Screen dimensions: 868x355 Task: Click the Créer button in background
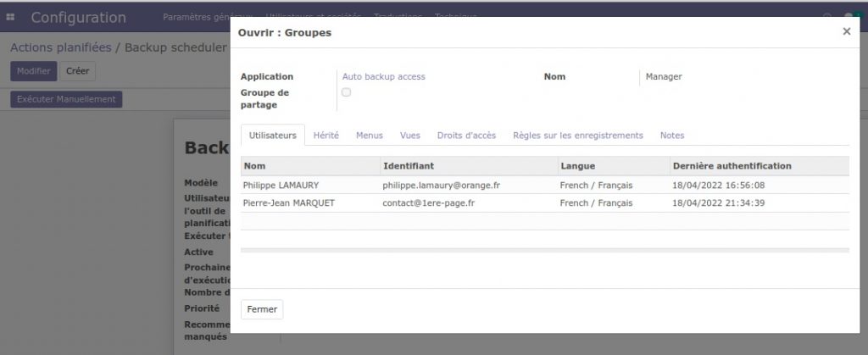pyautogui.click(x=77, y=71)
